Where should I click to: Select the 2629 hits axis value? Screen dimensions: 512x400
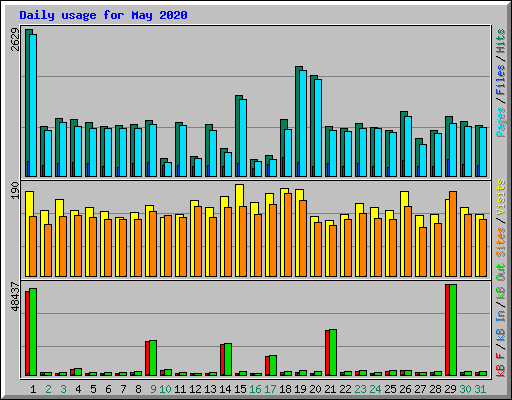[x=15, y=40]
